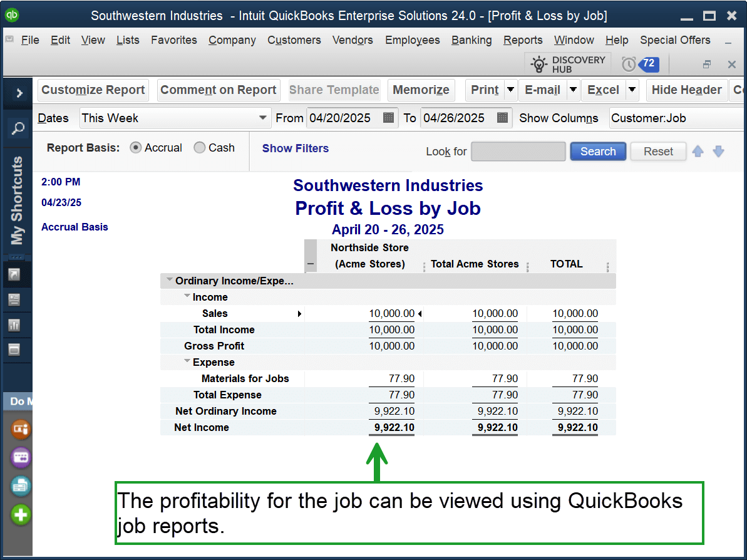Screen dimensions: 747x560
Task: Click the system menu icon left of File
Action: (x=9, y=39)
